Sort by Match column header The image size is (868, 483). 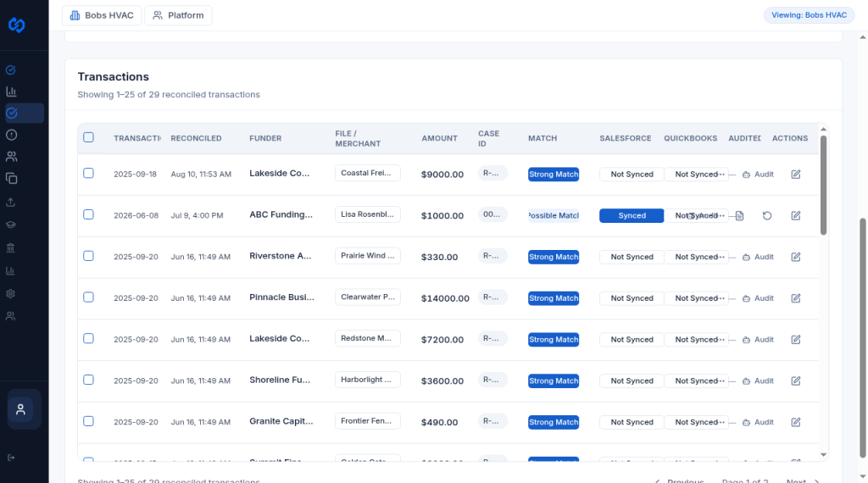542,138
